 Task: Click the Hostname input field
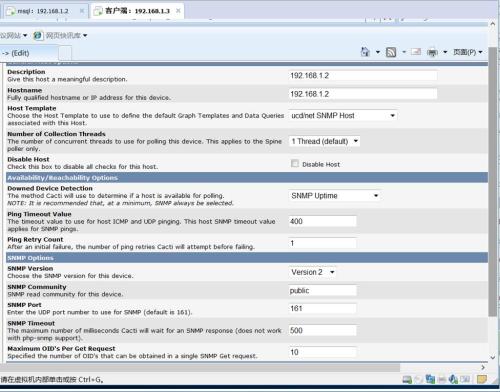[x=363, y=94]
